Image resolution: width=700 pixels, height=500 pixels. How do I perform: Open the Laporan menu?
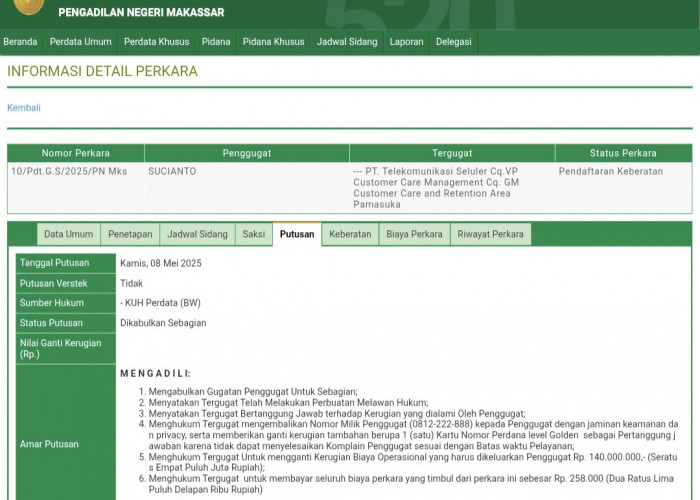pyautogui.click(x=406, y=42)
